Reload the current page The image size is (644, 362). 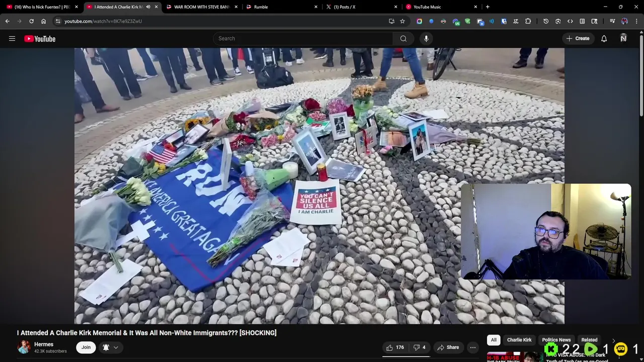[31, 21]
